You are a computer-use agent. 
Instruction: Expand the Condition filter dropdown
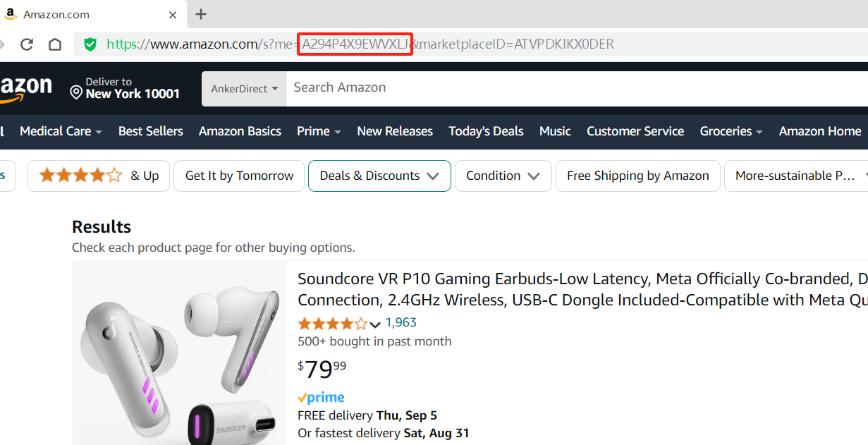coord(503,176)
